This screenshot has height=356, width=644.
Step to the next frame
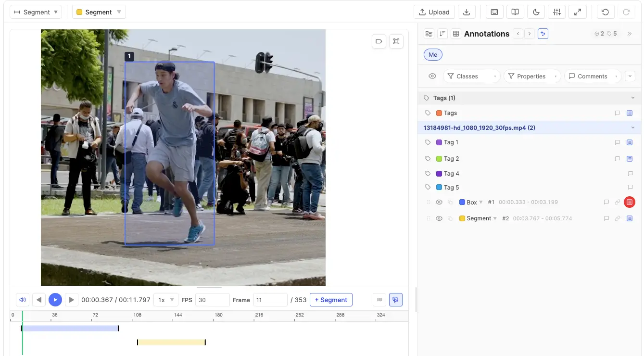click(x=71, y=300)
